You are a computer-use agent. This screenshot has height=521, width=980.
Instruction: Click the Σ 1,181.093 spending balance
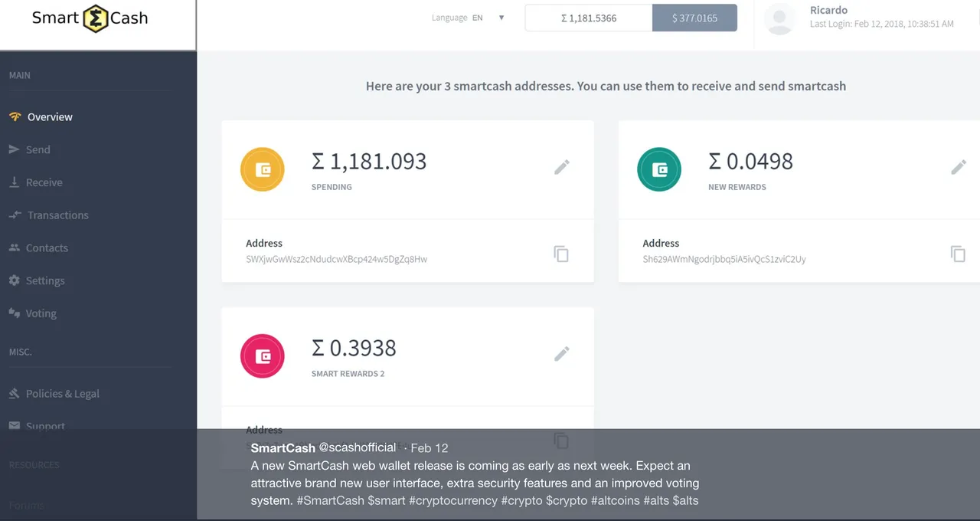click(369, 162)
